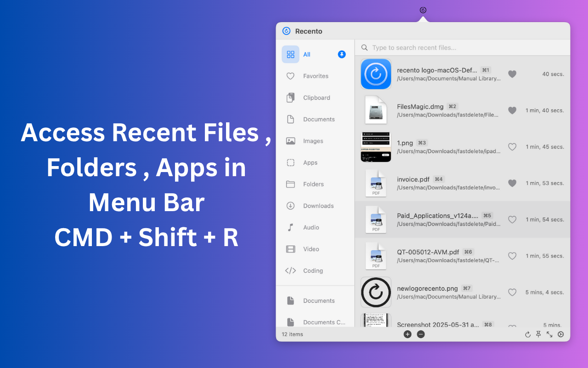
Task: Toggle favorite heart for QT-005012-AVM.pdf
Action: point(512,256)
